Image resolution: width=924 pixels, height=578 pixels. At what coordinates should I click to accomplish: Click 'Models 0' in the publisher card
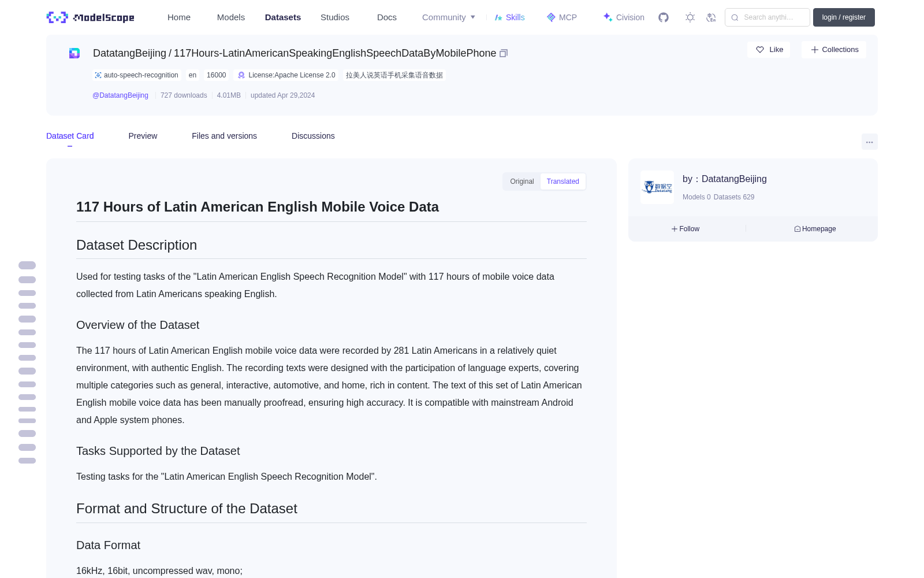pyautogui.click(x=696, y=197)
